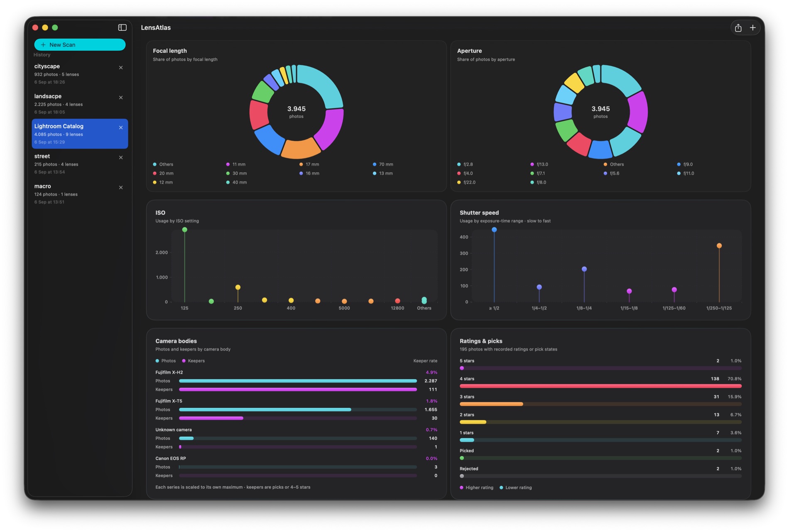The height and width of the screenshot is (532, 789).
Task: Select the 30 mm legend item
Action: (x=236, y=174)
